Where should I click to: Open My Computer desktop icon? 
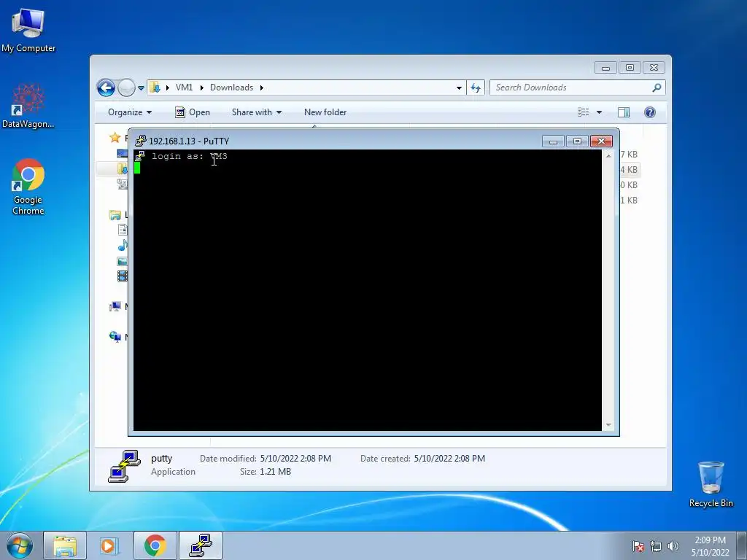click(28, 29)
